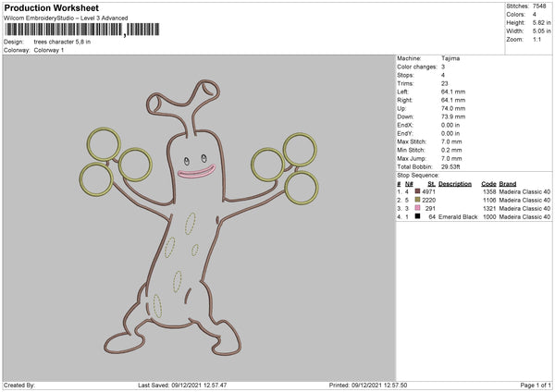Click the 'Colorway 1' value
555x392 pixels.
(x=49, y=50)
